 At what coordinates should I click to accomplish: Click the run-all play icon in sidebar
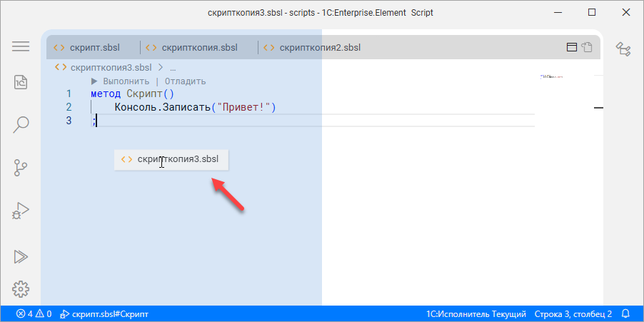coord(21,256)
